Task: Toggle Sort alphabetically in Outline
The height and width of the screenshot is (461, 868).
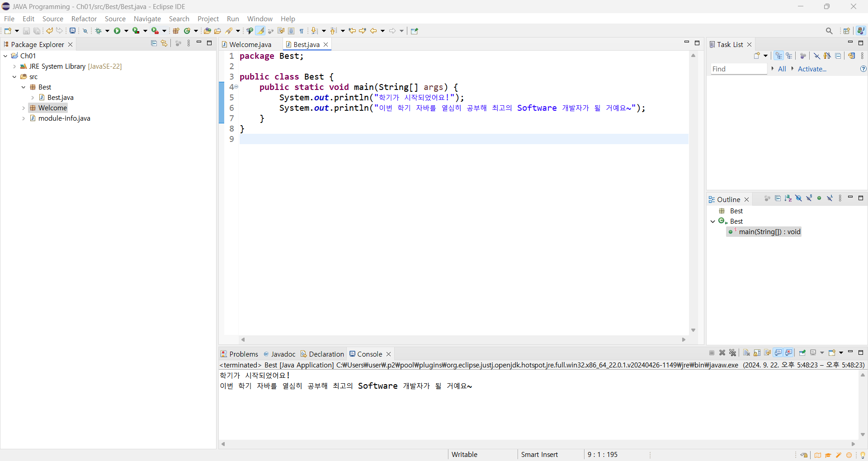Action: pyautogui.click(x=788, y=198)
